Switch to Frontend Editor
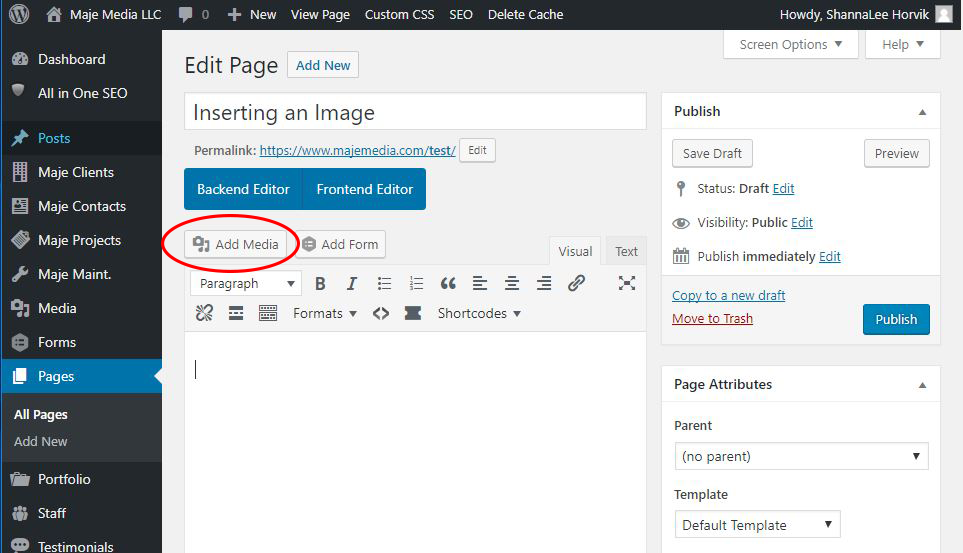Viewport: 963px width, 553px height. (365, 189)
